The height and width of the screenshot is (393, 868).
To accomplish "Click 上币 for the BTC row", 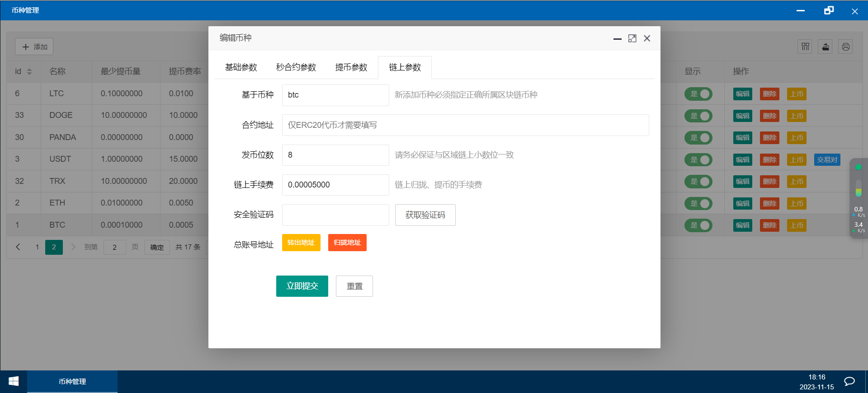I will point(797,225).
